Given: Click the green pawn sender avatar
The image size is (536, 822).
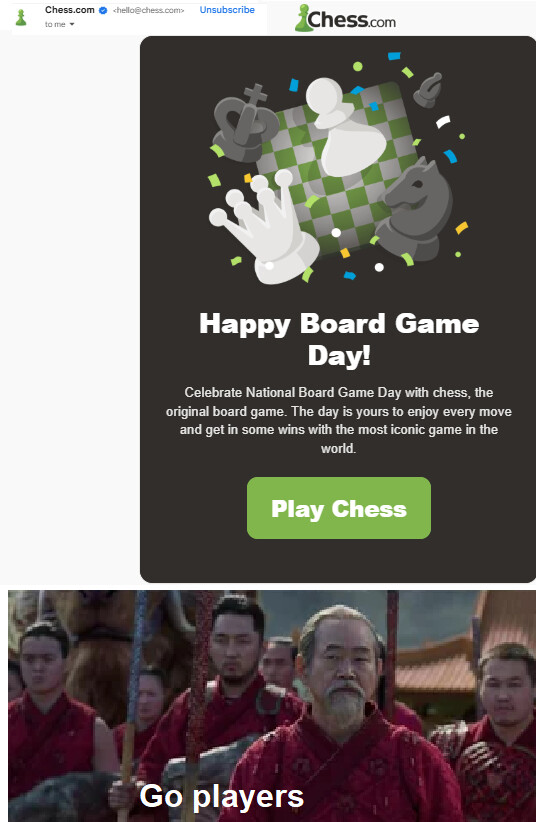Looking at the screenshot, I should [21, 18].
